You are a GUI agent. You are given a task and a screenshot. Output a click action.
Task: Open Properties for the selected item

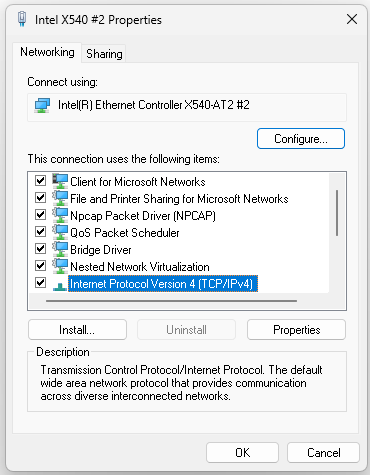tap(296, 330)
